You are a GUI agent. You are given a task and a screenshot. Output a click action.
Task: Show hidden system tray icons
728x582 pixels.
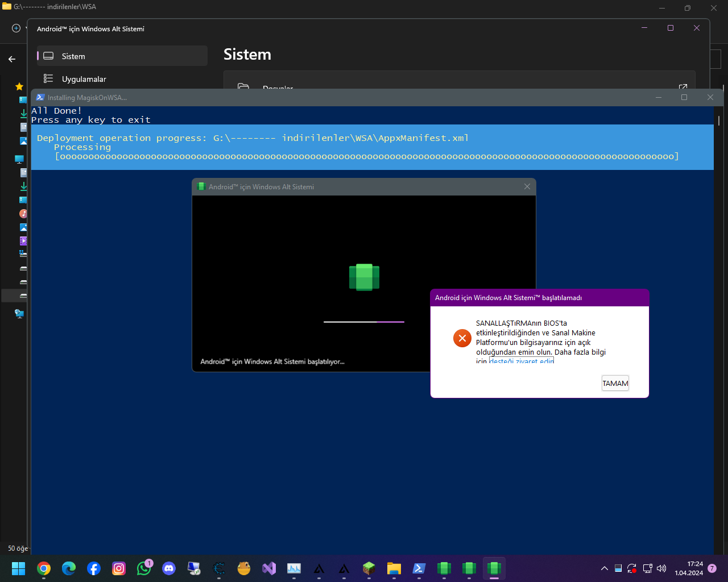click(605, 568)
